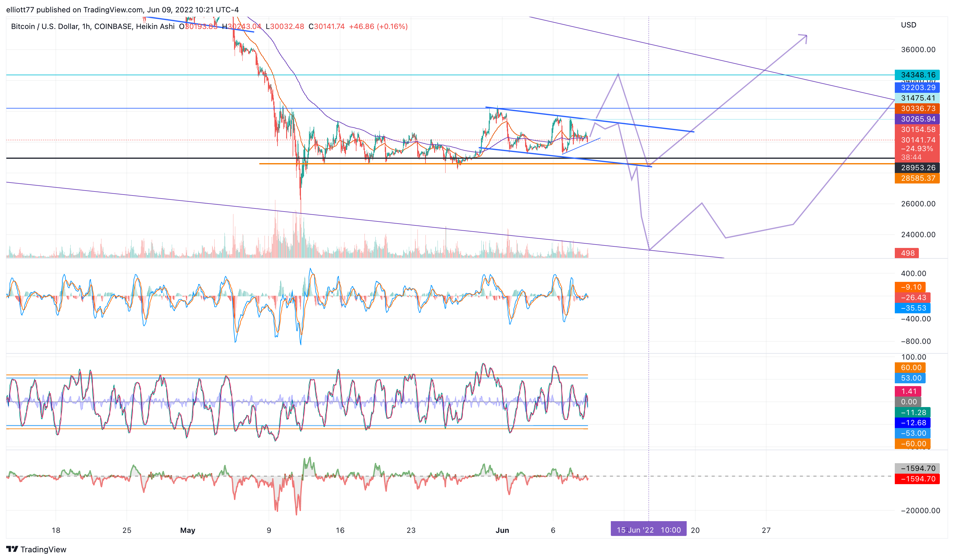Click the 30336.73 orange price label

[x=917, y=109]
